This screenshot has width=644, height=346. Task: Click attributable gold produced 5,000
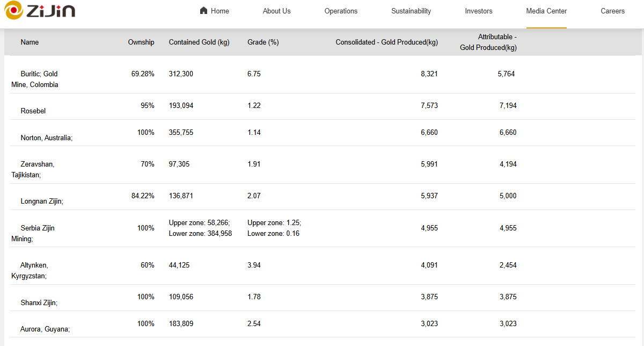click(508, 196)
